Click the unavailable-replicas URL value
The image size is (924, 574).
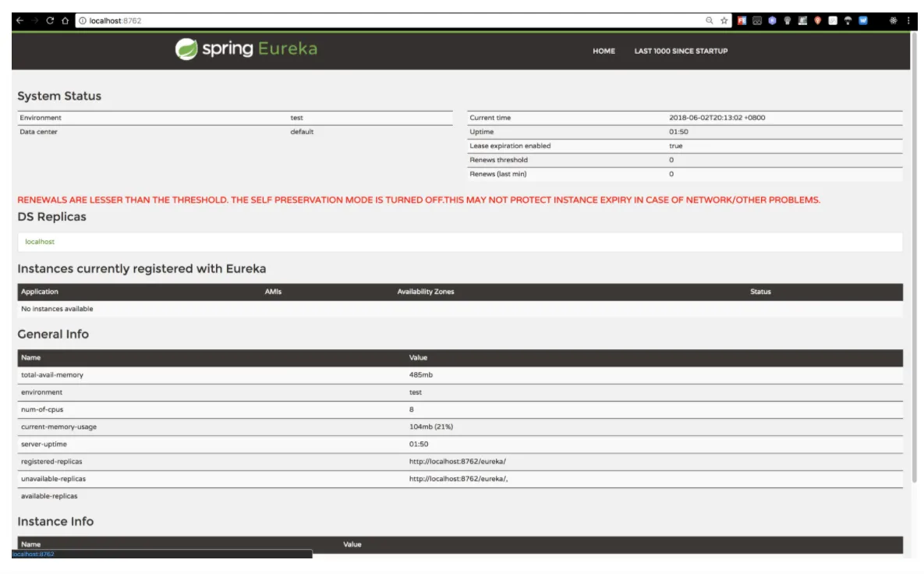point(458,479)
